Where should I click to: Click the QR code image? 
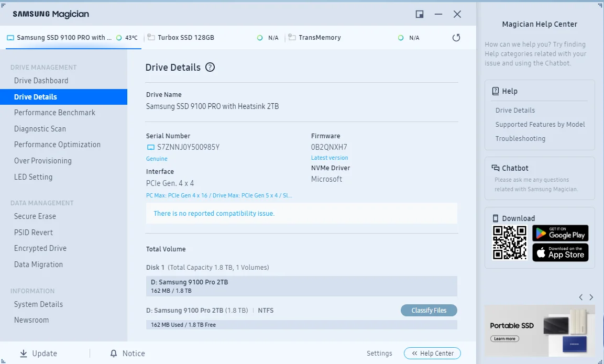click(x=510, y=242)
